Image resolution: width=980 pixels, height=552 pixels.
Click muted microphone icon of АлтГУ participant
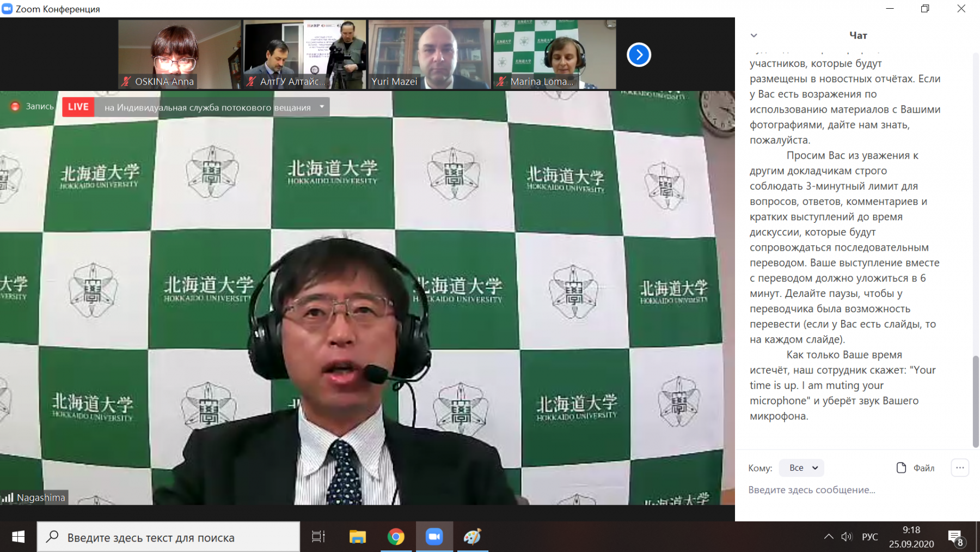[x=251, y=82]
